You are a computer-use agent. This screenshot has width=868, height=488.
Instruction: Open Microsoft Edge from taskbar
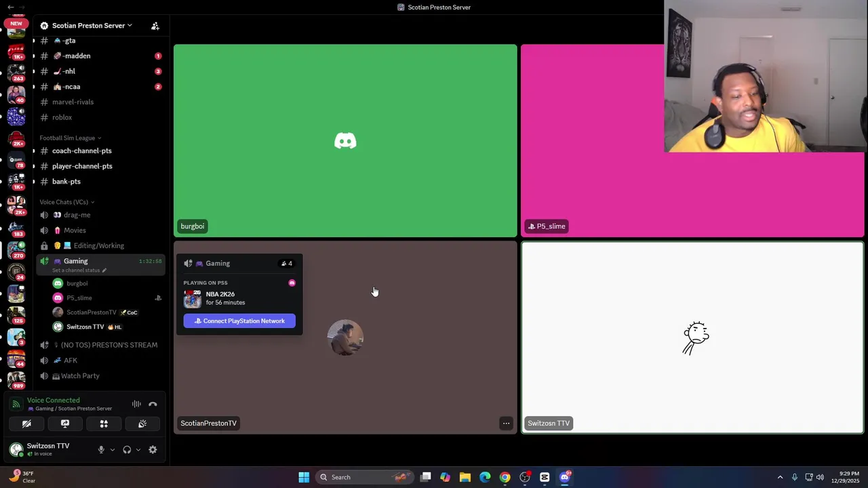click(x=485, y=477)
